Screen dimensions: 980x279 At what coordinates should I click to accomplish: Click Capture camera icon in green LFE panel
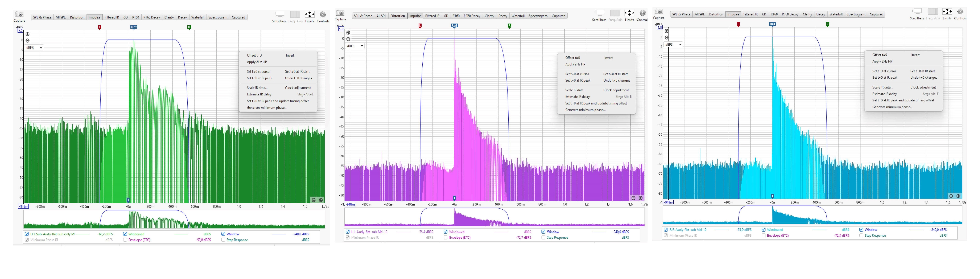19,14
